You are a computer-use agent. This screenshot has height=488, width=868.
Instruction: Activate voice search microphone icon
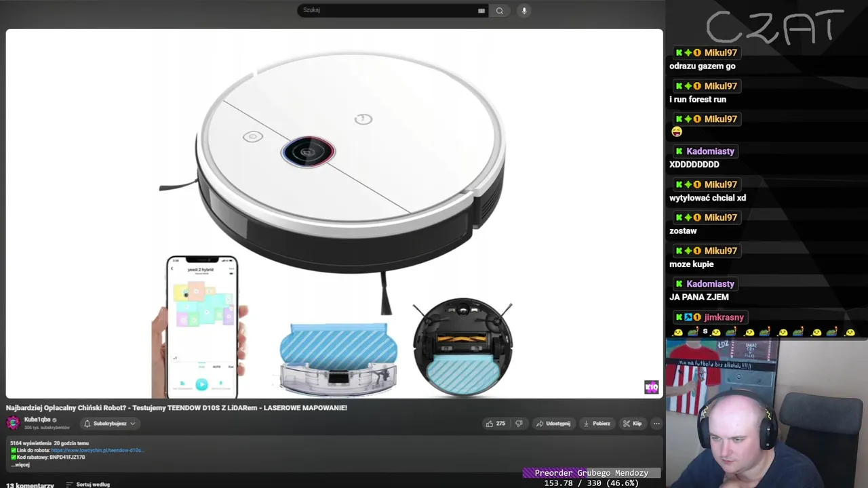tap(524, 10)
